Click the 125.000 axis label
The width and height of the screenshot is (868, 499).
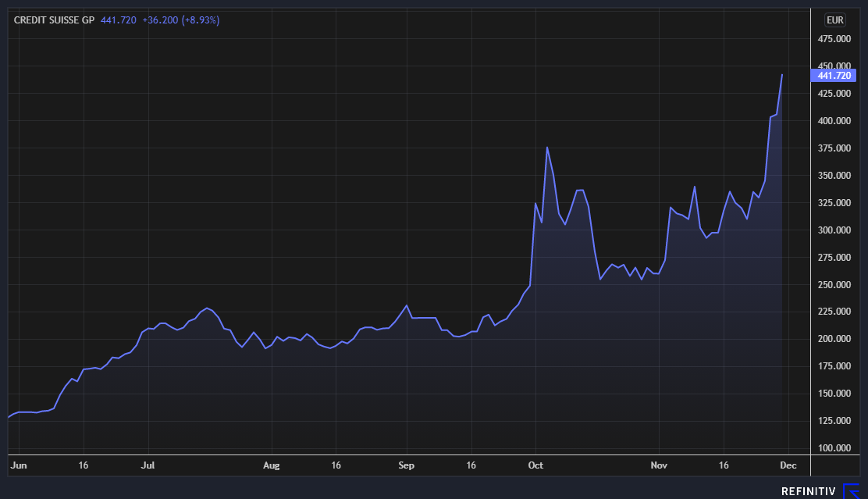[834, 421]
